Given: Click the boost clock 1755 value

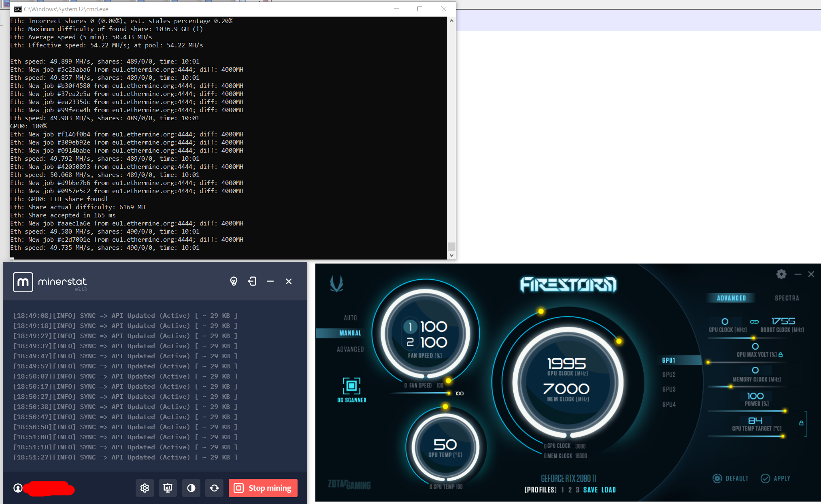Looking at the screenshot, I should (x=783, y=321).
